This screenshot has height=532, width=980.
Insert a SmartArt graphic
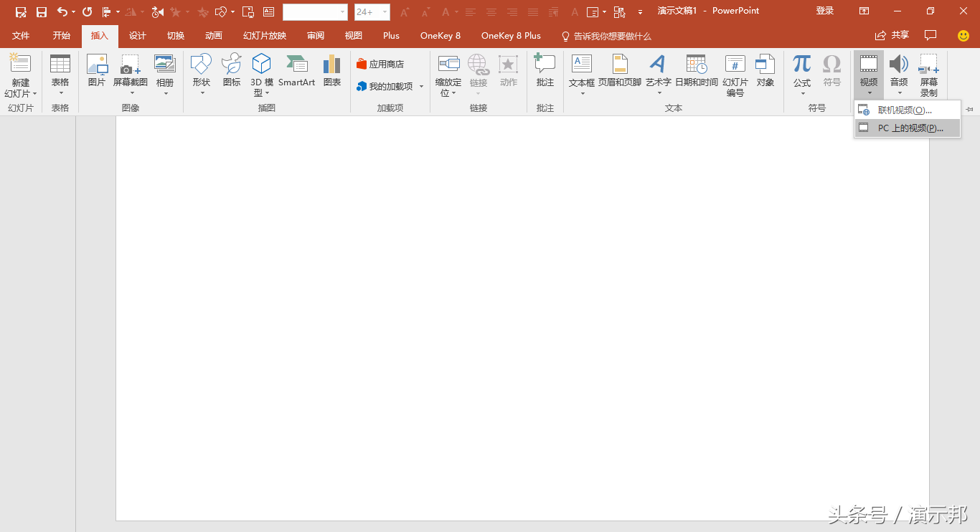click(297, 71)
